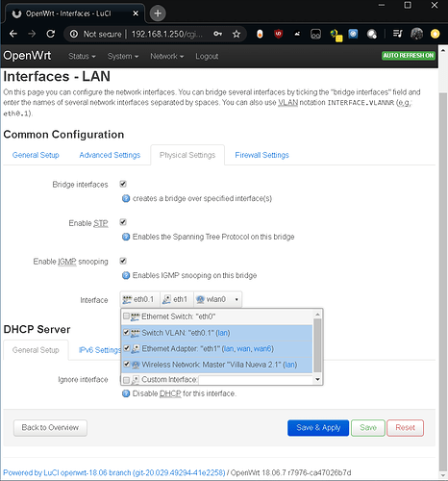Reload the page with the refresh icon
448x481 pixels.
coord(51,34)
